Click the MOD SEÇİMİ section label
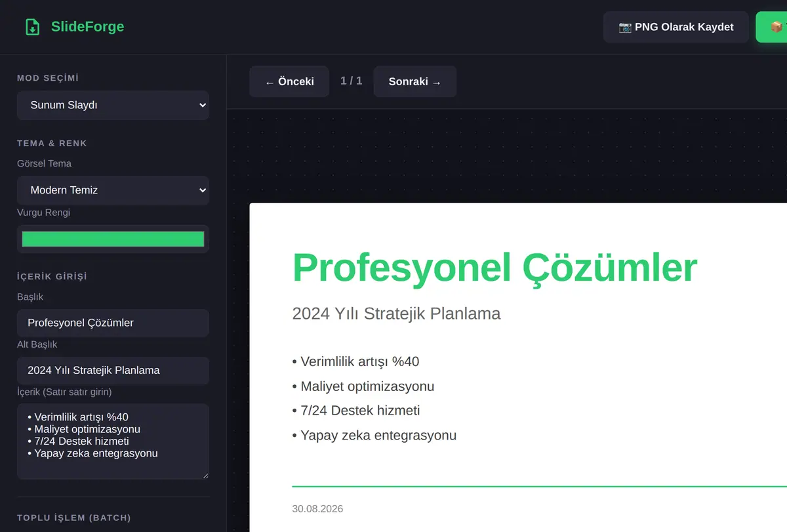Image resolution: width=787 pixels, height=532 pixels. [x=48, y=78]
